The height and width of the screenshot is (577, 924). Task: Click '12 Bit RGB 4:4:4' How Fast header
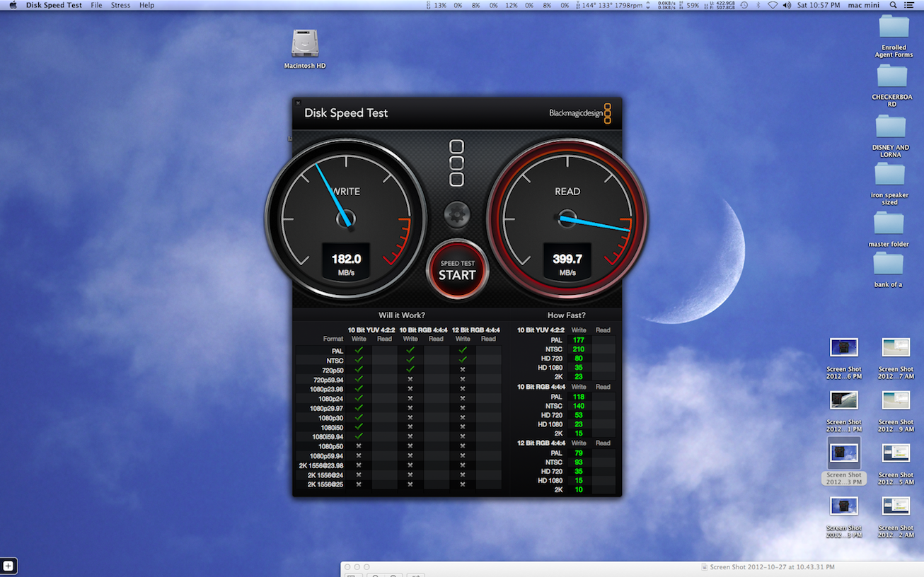point(541,443)
